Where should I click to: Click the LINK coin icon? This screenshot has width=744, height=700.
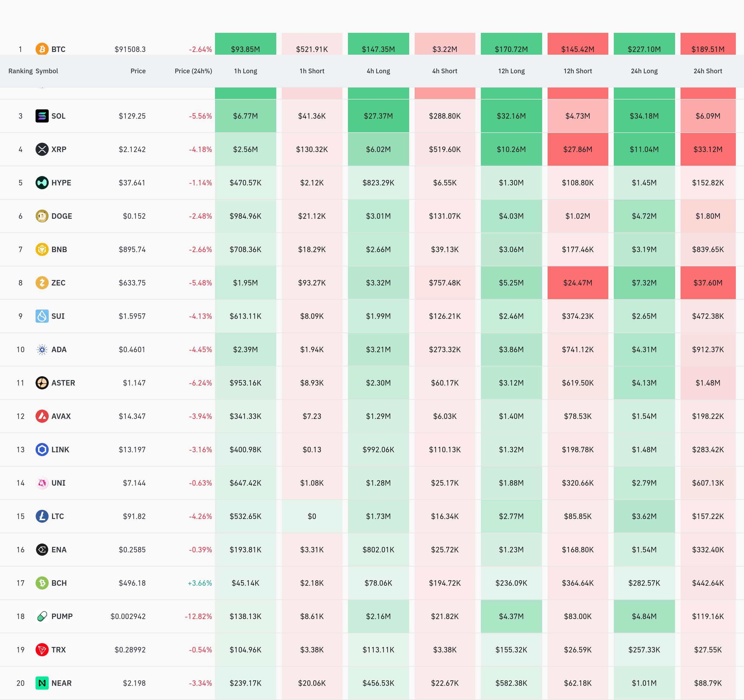(42, 449)
